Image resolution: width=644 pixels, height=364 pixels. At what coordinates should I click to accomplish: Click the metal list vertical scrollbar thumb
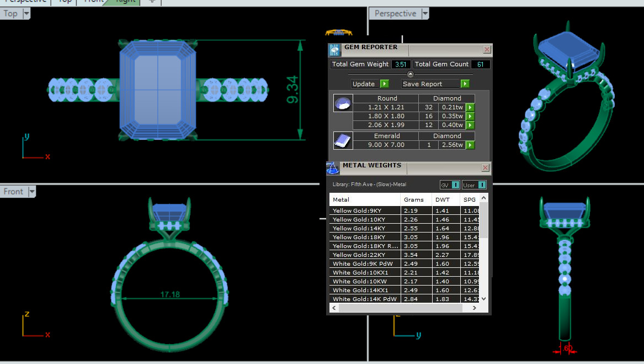484,220
